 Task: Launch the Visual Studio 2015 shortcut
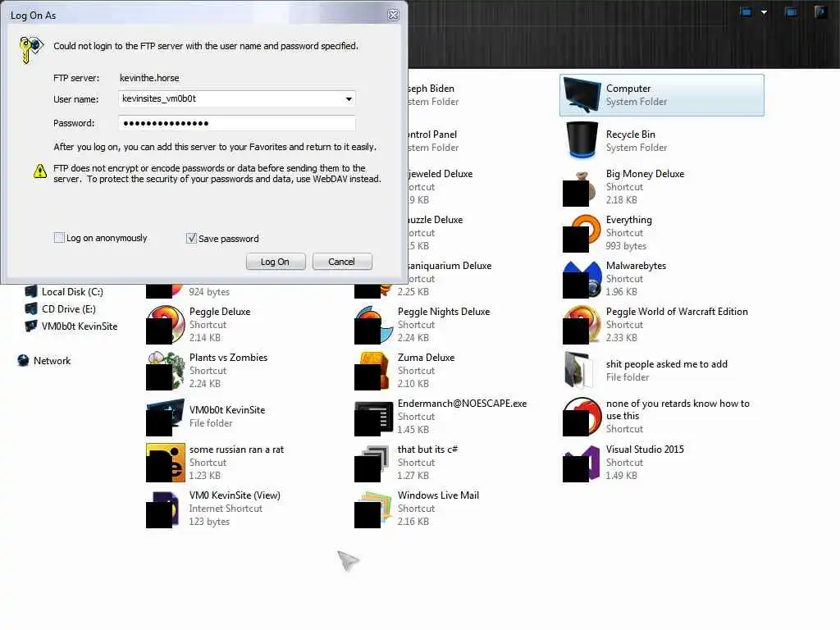[x=582, y=463]
